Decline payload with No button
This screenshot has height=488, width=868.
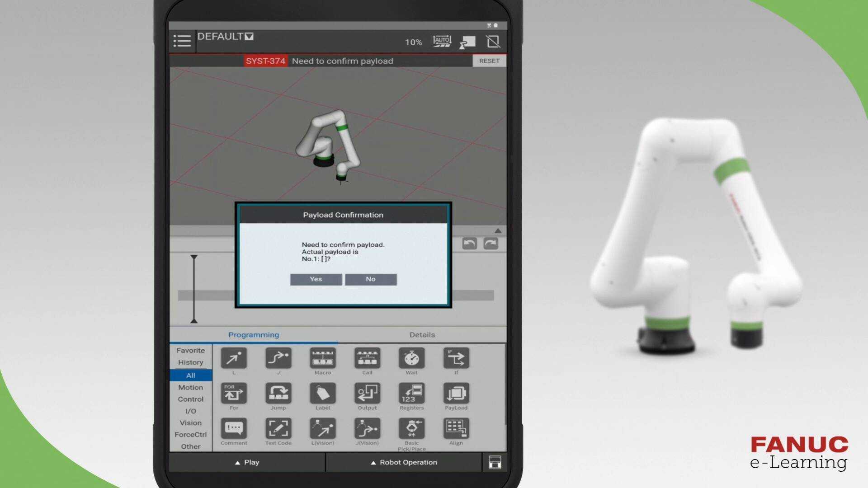pyautogui.click(x=371, y=279)
